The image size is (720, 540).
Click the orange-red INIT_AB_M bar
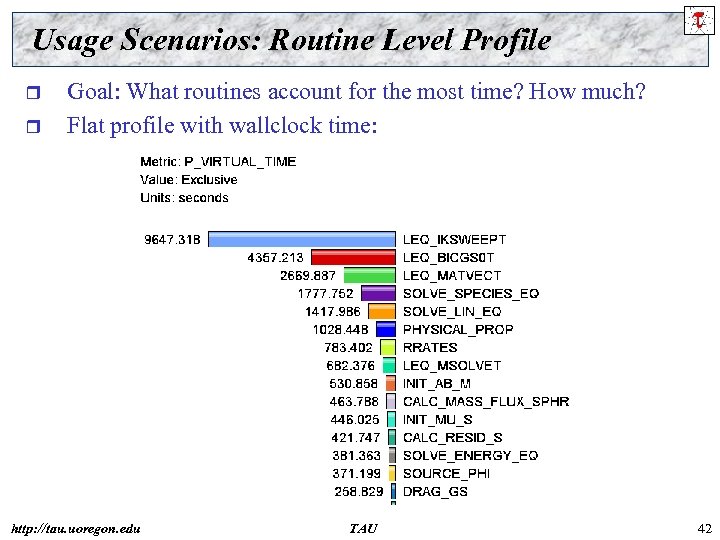[391, 383]
